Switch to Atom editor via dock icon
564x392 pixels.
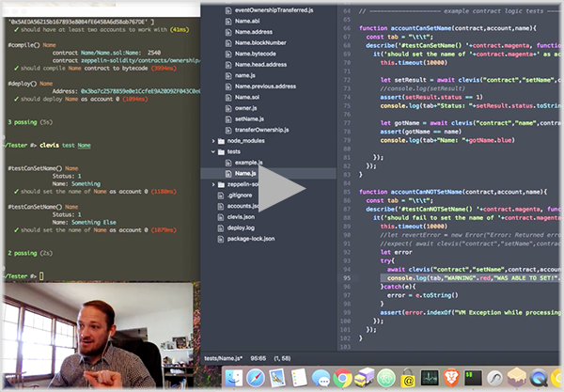point(386,378)
